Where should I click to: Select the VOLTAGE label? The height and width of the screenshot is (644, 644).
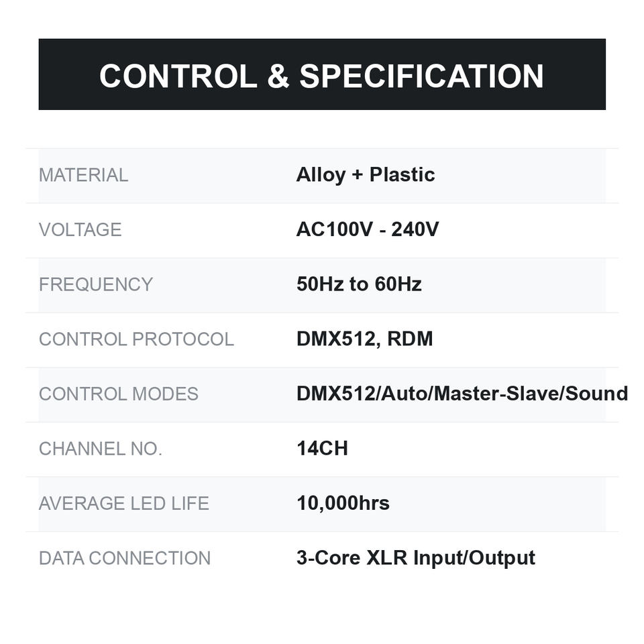(80, 229)
